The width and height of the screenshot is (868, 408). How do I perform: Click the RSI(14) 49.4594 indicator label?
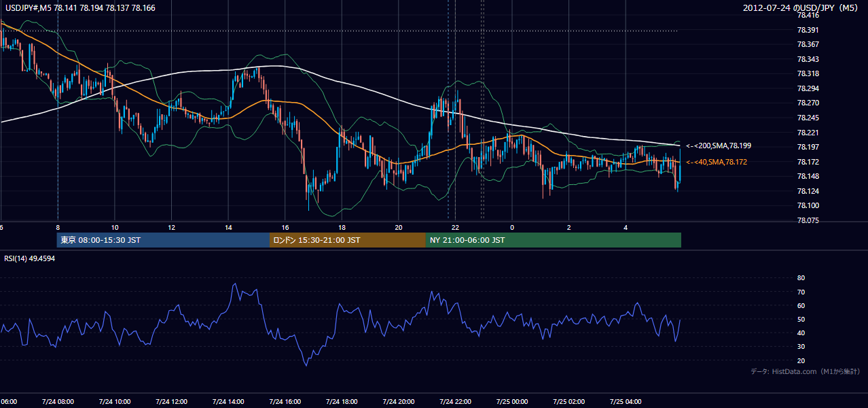(x=30, y=258)
